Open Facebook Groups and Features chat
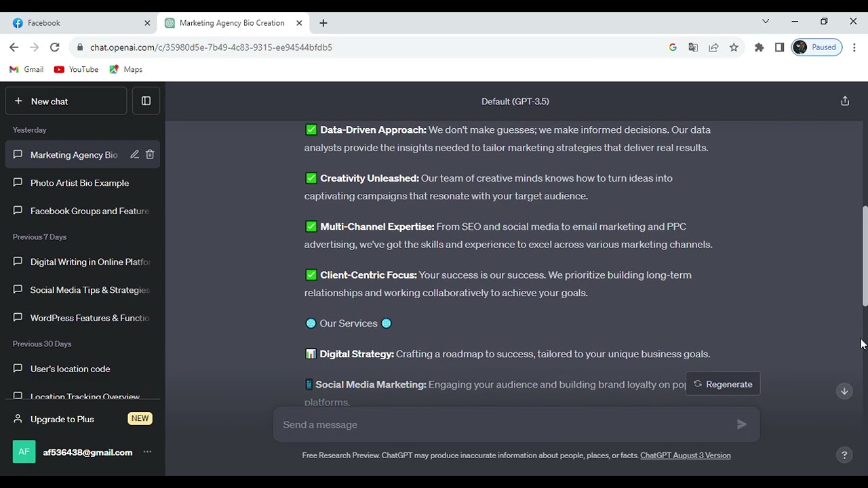 (83, 211)
